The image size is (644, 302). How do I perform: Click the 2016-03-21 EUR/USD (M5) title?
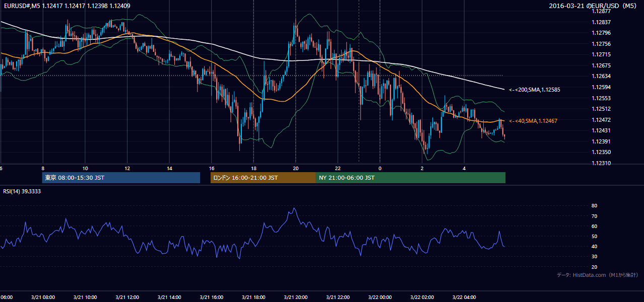pyautogui.click(x=594, y=6)
